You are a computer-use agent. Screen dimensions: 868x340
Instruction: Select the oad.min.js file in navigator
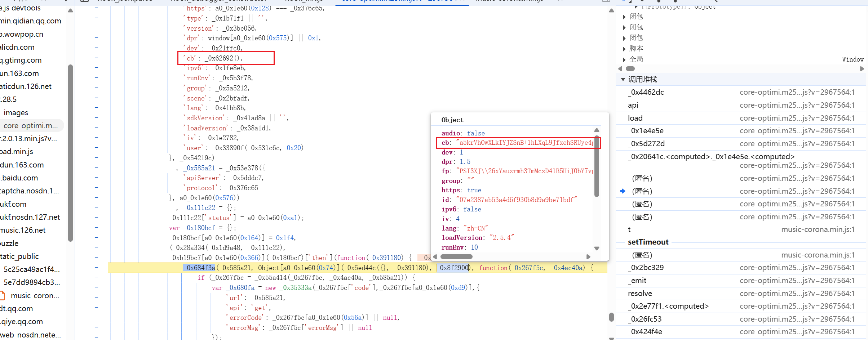tap(17, 152)
